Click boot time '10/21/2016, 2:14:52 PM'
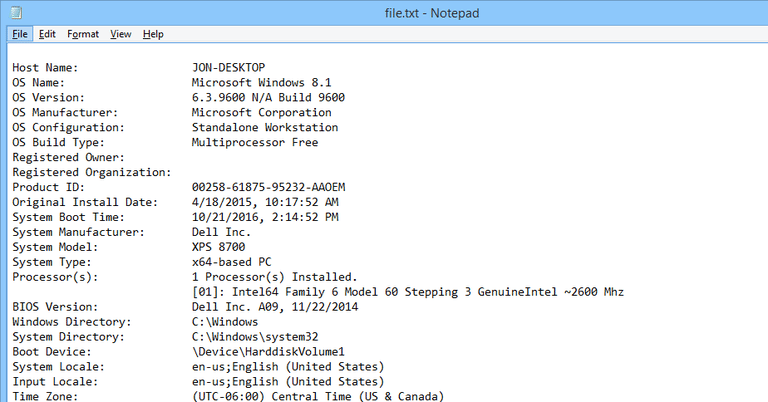Screen dimensions: 768x402 (x=265, y=217)
